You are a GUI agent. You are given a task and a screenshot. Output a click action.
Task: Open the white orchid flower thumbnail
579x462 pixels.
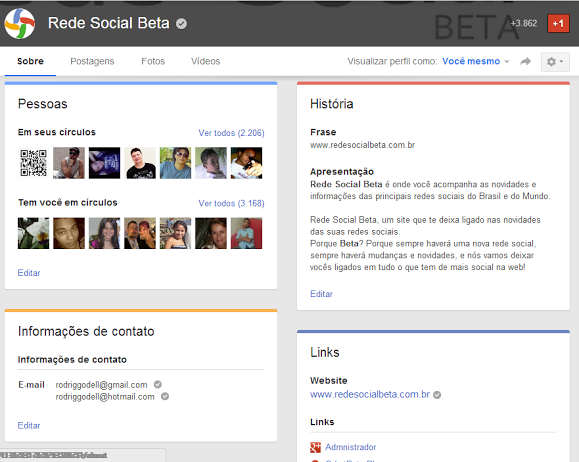33,233
